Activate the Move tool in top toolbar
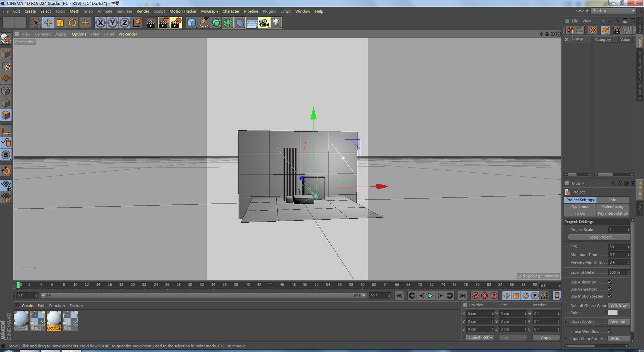Screen dimensions: 644x352 pos(48,23)
